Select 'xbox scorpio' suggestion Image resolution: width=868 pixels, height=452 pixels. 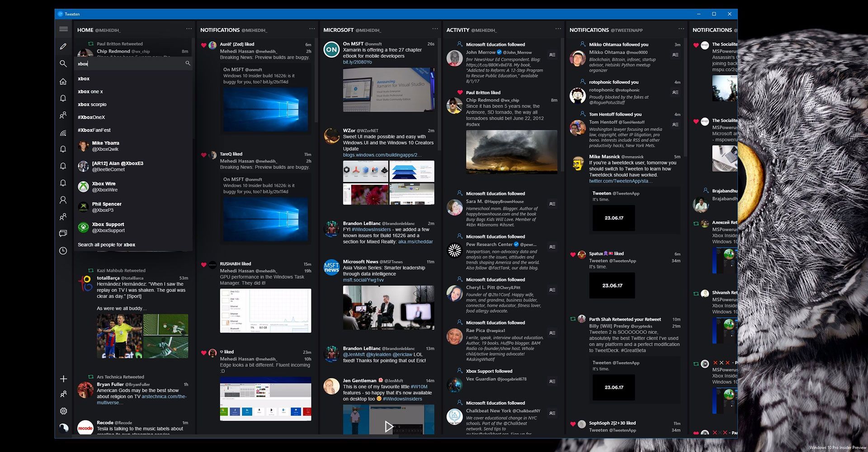tap(133, 104)
